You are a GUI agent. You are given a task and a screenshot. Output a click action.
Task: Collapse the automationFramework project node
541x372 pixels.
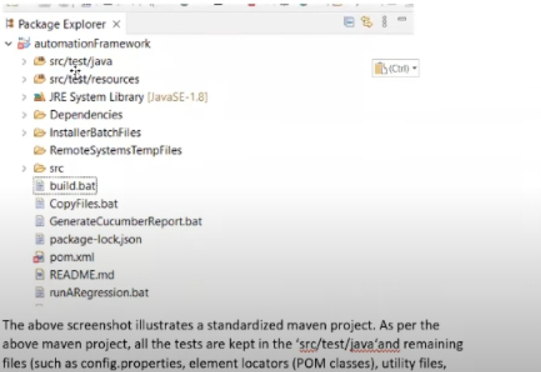(8, 44)
